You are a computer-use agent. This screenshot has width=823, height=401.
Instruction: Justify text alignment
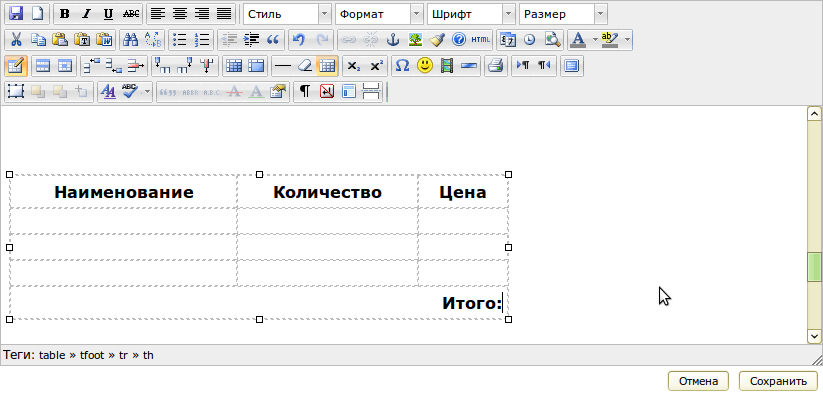(x=224, y=14)
